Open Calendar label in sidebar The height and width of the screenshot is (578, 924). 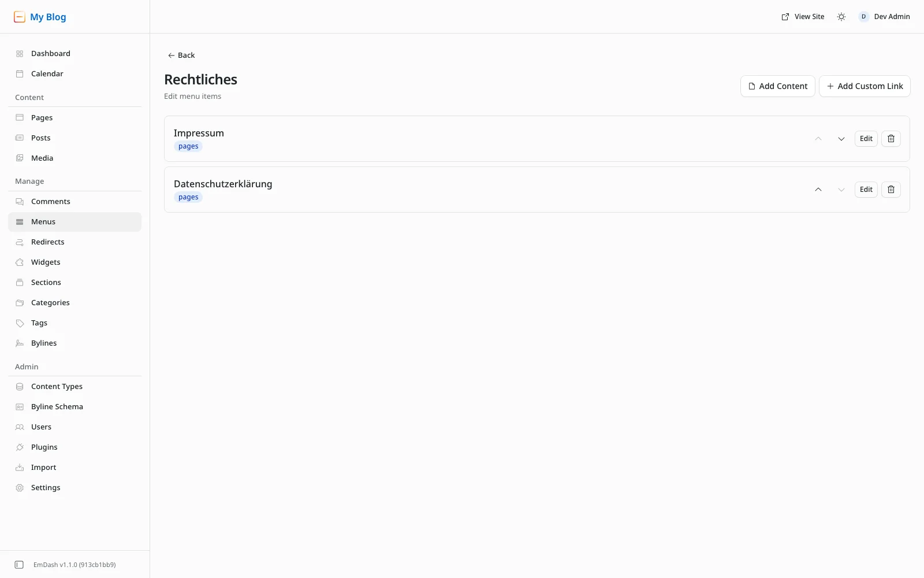click(47, 74)
